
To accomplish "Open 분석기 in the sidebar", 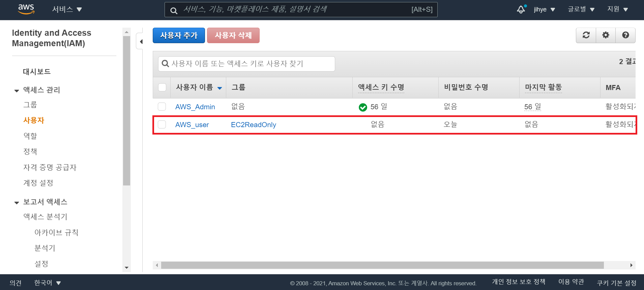I will [45, 248].
